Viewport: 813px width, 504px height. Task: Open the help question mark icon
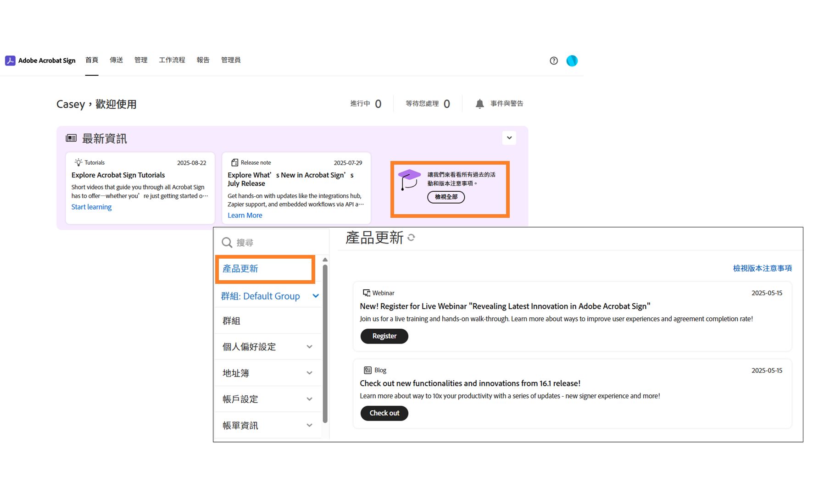click(554, 61)
